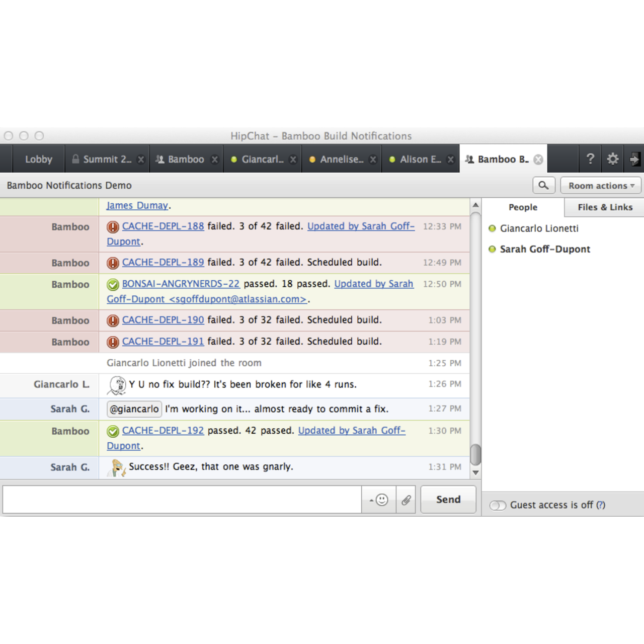Open Updated by Sarah link on CACHE-DEPL-188
This screenshot has width=644, height=644.
coord(361,226)
